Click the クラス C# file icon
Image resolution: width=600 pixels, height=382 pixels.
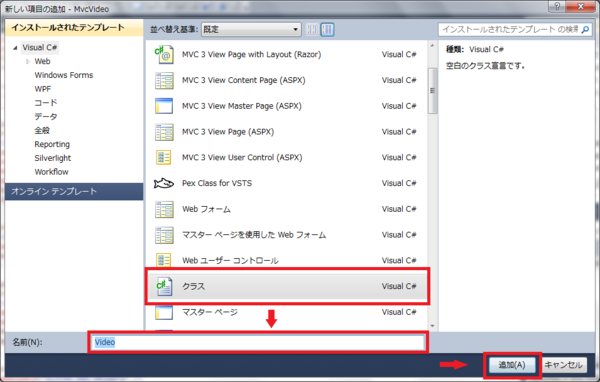tap(164, 286)
